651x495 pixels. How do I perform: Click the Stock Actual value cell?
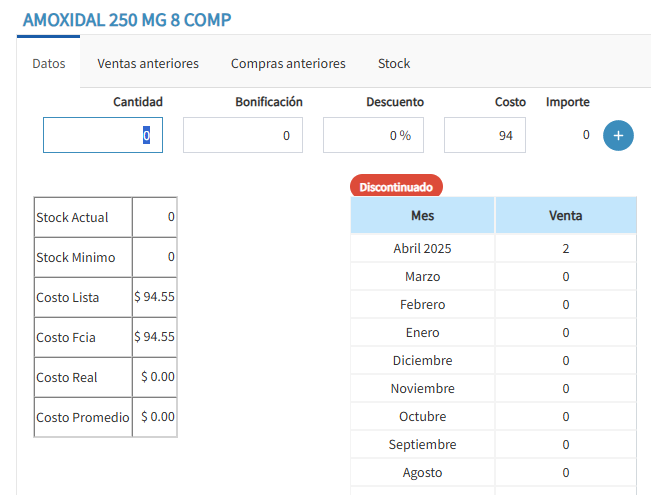click(x=155, y=217)
